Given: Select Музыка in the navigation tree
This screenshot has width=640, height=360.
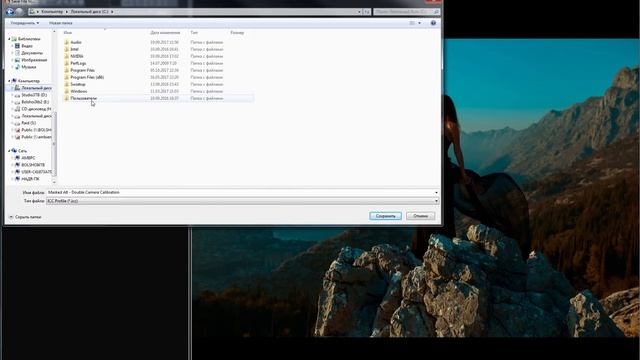Looking at the screenshot, I should tap(29, 67).
